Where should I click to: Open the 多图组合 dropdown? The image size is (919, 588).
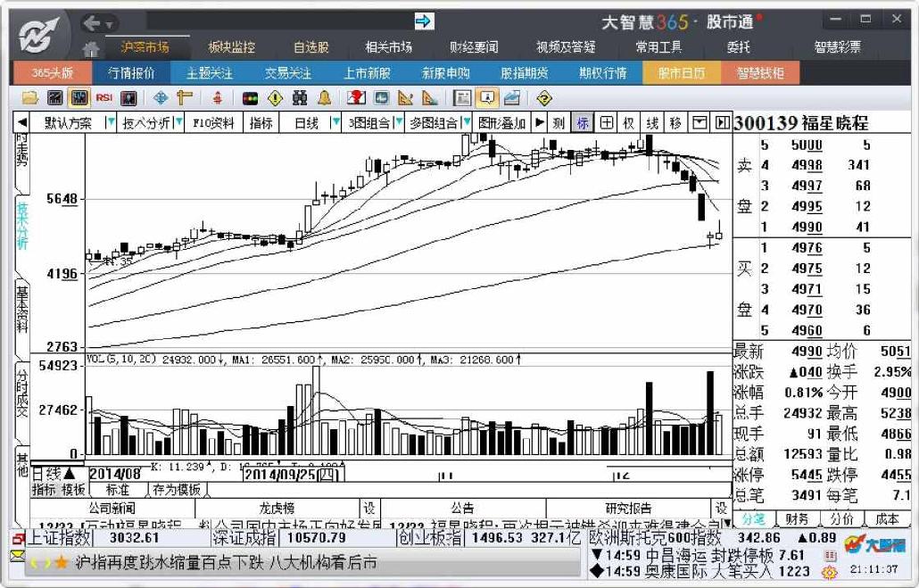tap(467, 123)
